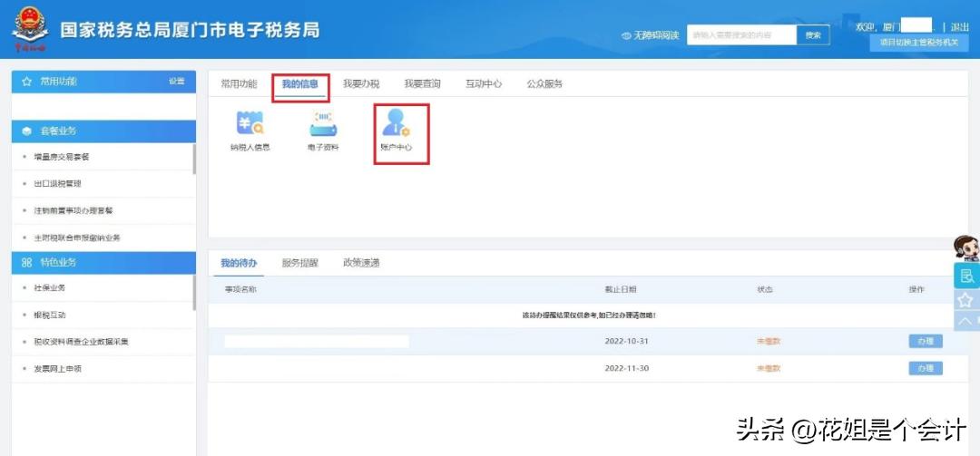Click 办理 for the 2022-10-31 item
This screenshot has width=980, height=456.
926,341
